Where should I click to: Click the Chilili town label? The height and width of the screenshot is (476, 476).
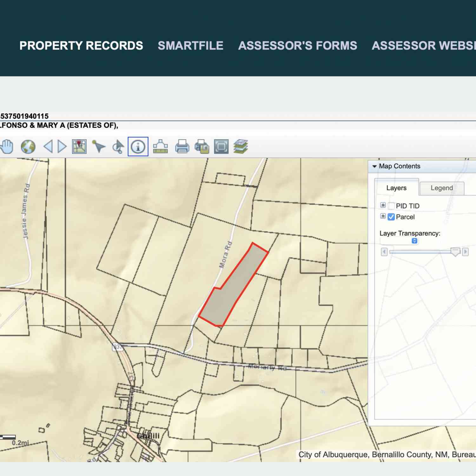pos(148,436)
